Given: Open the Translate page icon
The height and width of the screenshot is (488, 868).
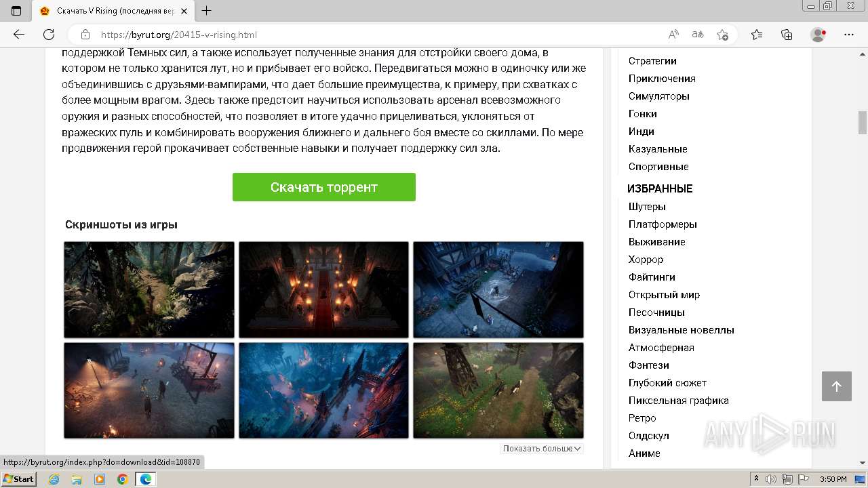Looking at the screenshot, I should [698, 35].
